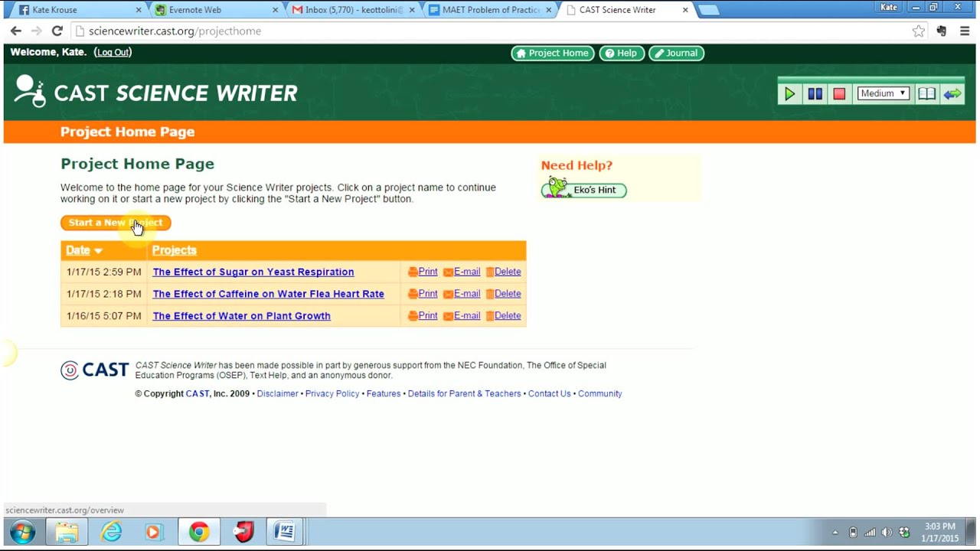E-mail the Caffeine on Water Flea project

pyautogui.click(x=462, y=294)
